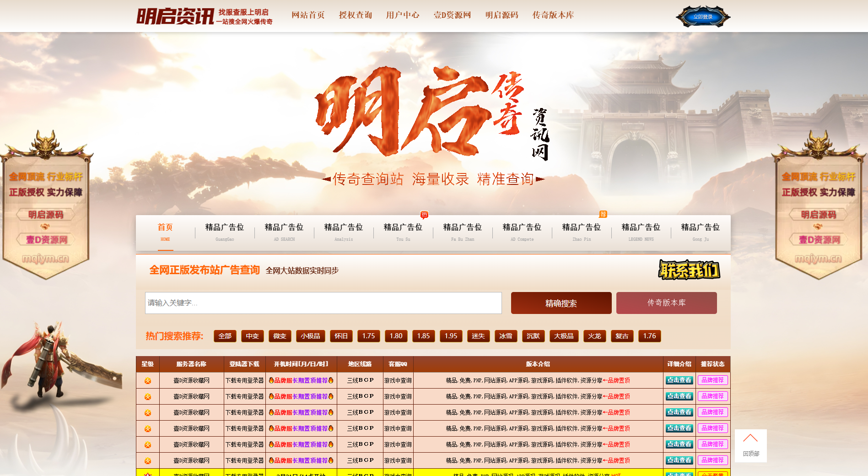
Task: Open the 用户中心 menu item
Action: 403,15
